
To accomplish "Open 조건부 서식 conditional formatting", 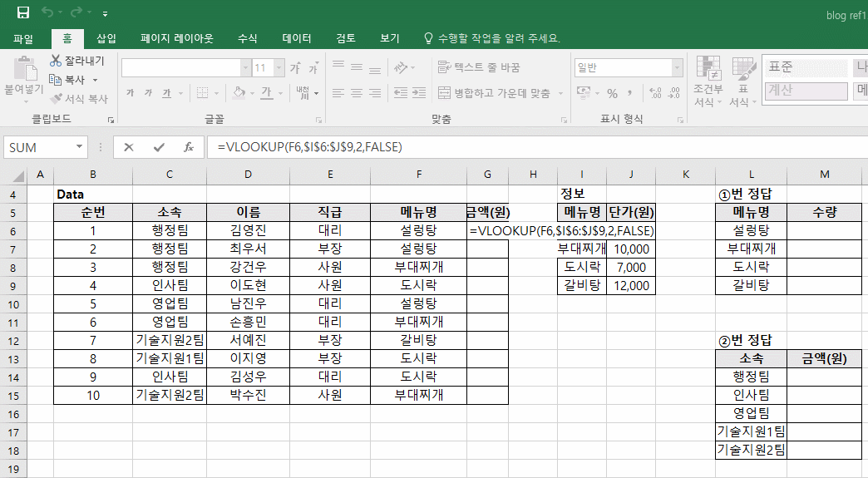I will click(708, 81).
